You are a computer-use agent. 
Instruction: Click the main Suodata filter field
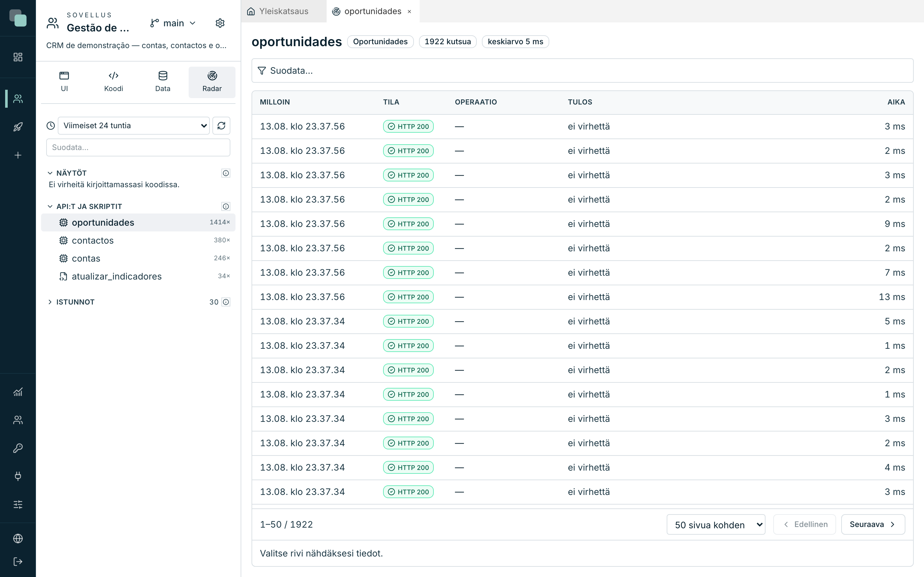tap(582, 71)
